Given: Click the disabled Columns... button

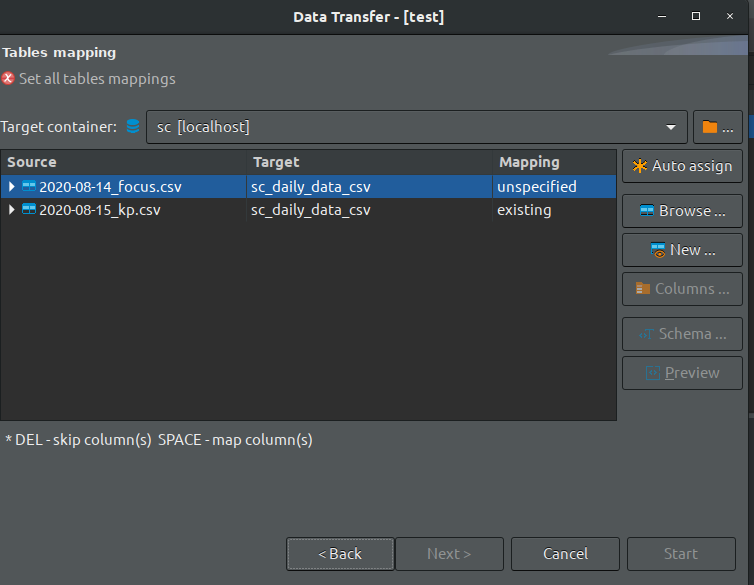Looking at the screenshot, I should pyautogui.click(x=682, y=289).
